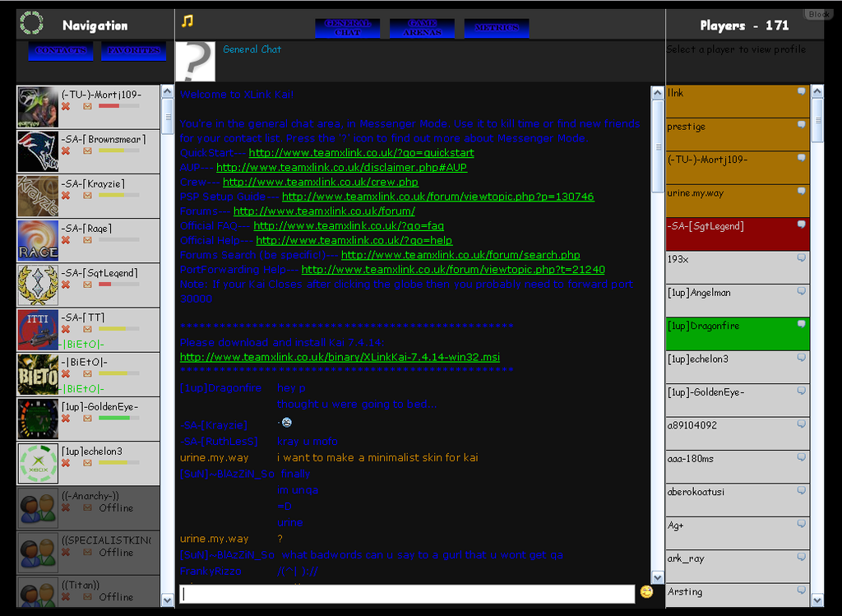Toggle the music note sound icon
842x616 pixels.
pyautogui.click(x=187, y=21)
